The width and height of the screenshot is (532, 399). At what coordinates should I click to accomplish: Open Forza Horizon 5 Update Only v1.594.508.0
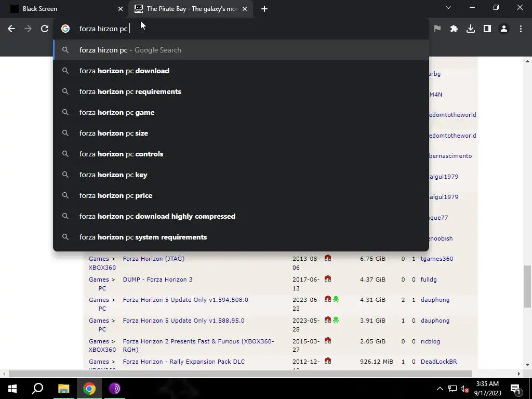coord(185,300)
